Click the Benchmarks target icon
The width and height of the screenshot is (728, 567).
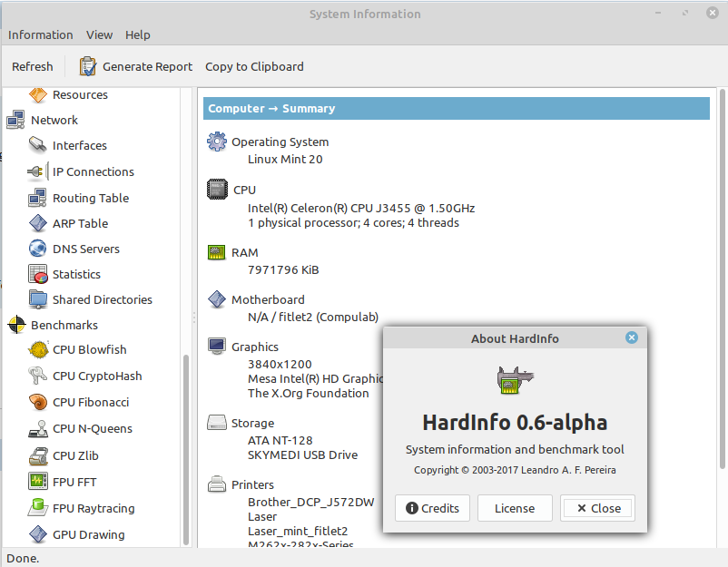16,325
